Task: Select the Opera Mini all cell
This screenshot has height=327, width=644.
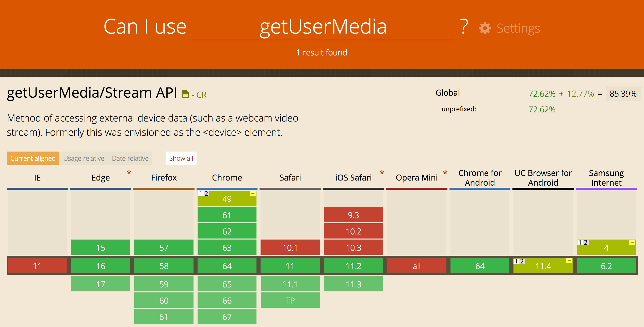Action: tap(417, 266)
